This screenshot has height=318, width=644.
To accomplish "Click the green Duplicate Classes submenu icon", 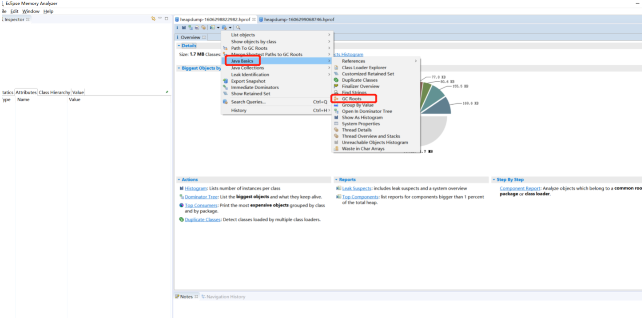I will (x=337, y=80).
